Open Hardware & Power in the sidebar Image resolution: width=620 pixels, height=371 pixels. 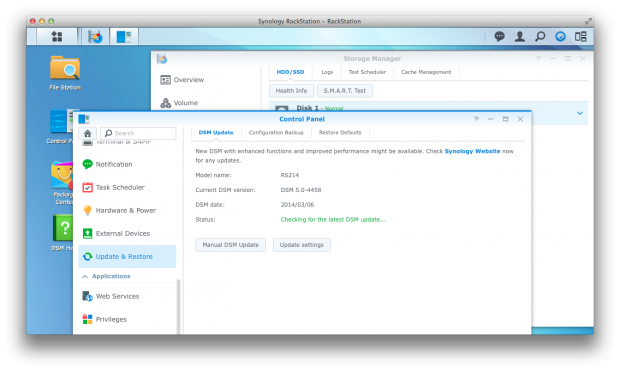pos(127,210)
